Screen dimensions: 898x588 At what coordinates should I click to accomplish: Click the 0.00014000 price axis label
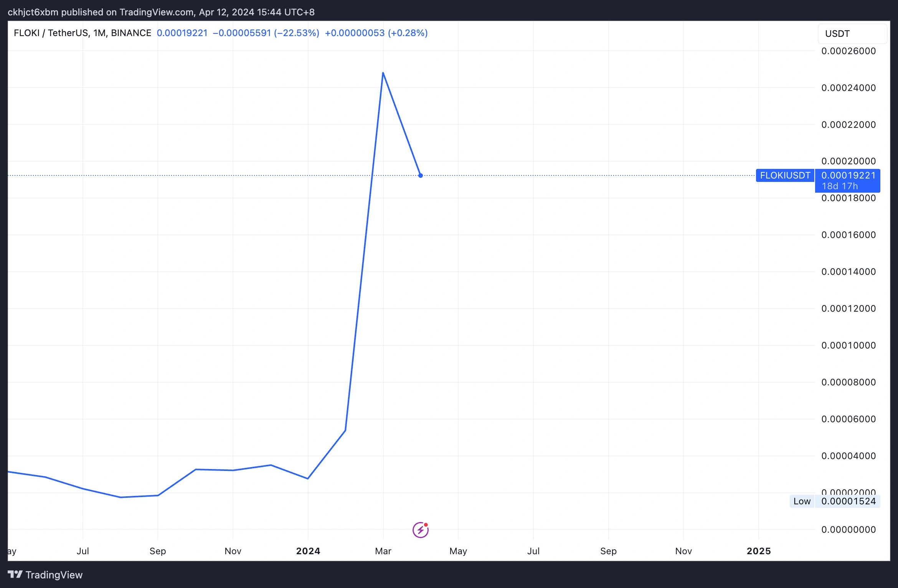pos(848,272)
